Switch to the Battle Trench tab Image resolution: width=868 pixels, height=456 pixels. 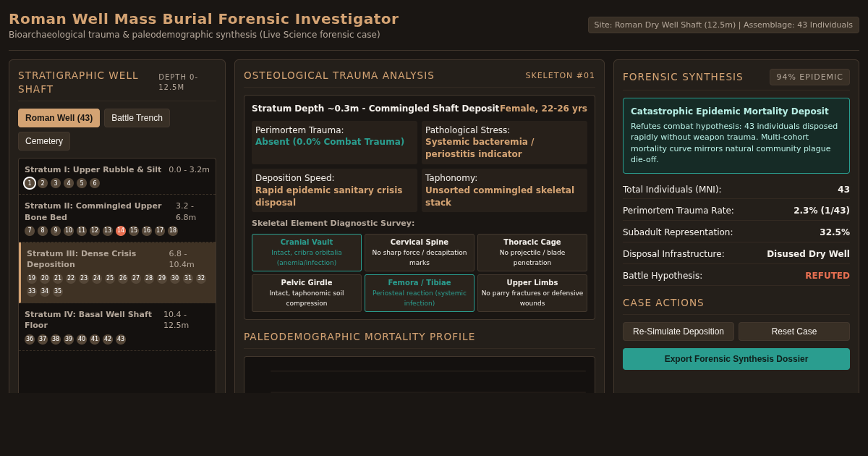(x=137, y=118)
